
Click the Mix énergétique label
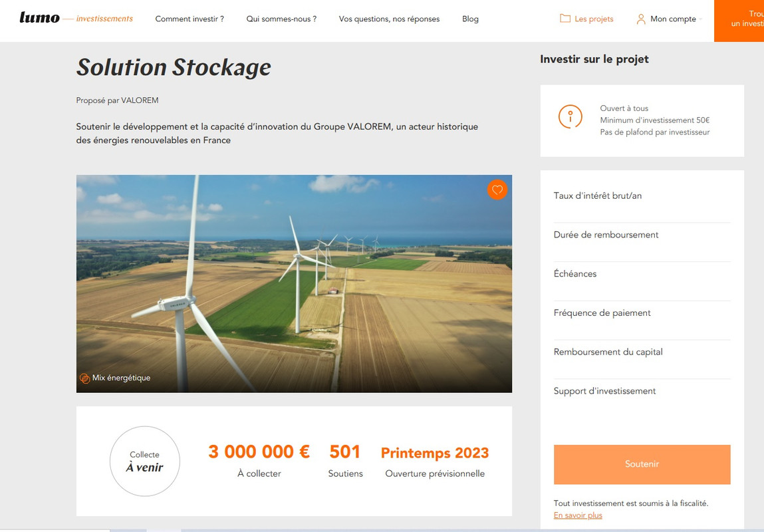tap(121, 378)
